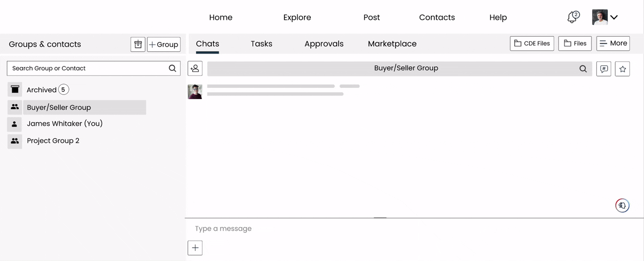
Task: Star the Buyer/Seller Group chat
Action: pyautogui.click(x=623, y=69)
